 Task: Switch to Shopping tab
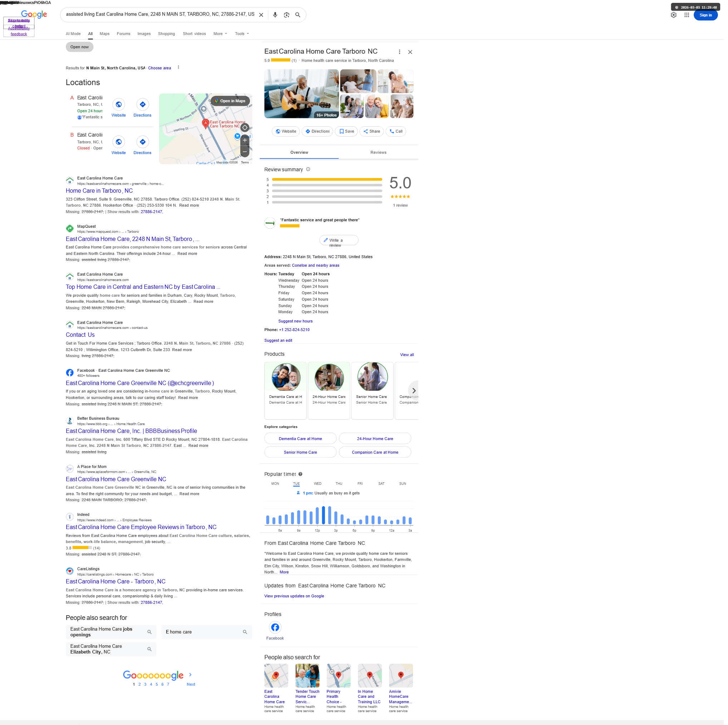point(167,34)
